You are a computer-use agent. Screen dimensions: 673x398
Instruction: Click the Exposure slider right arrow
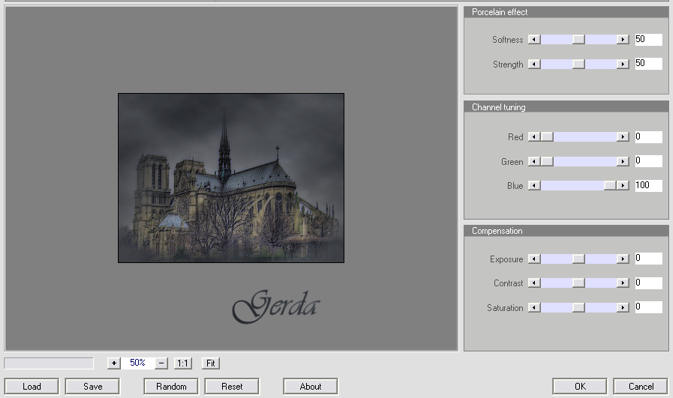click(623, 259)
